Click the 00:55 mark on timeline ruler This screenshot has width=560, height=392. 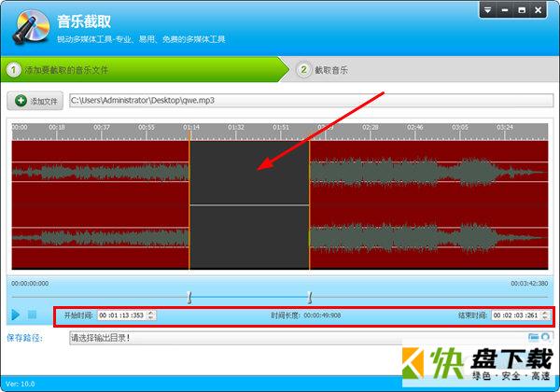[147, 127]
